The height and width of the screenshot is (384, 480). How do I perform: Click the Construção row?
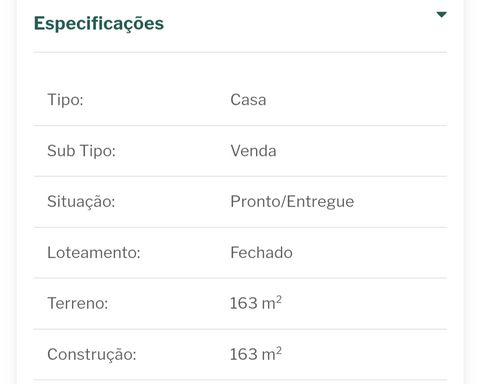click(240, 354)
